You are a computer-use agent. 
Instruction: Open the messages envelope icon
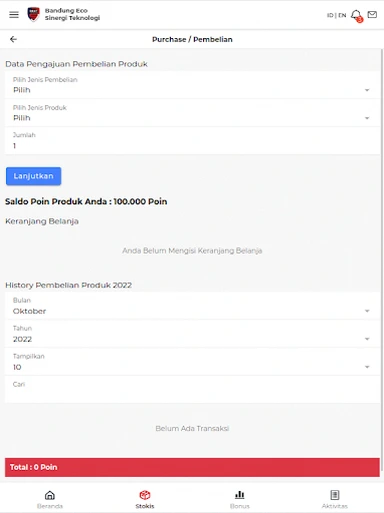coord(372,15)
